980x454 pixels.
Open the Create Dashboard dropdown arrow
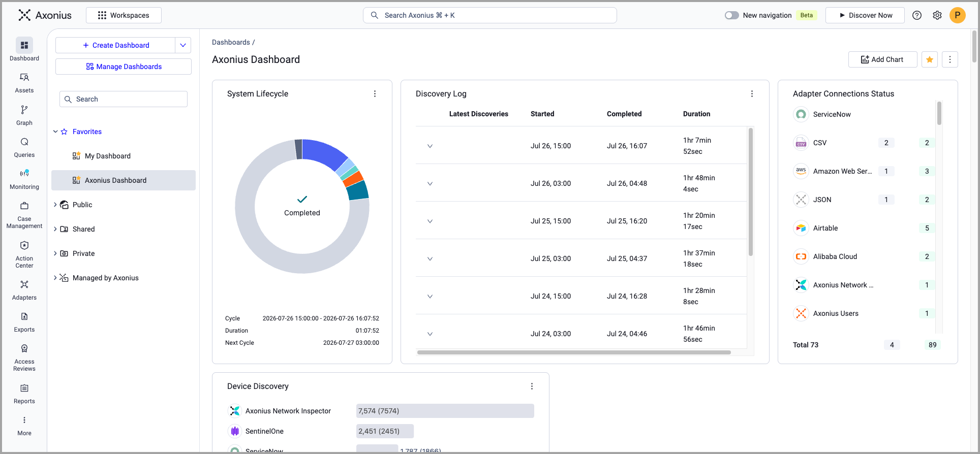tap(183, 45)
